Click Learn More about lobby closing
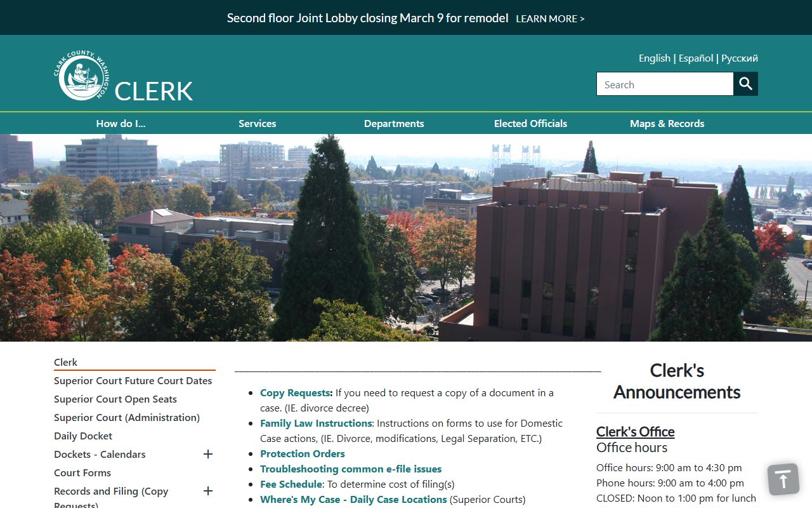This screenshot has width=812, height=508. point(550,19)
